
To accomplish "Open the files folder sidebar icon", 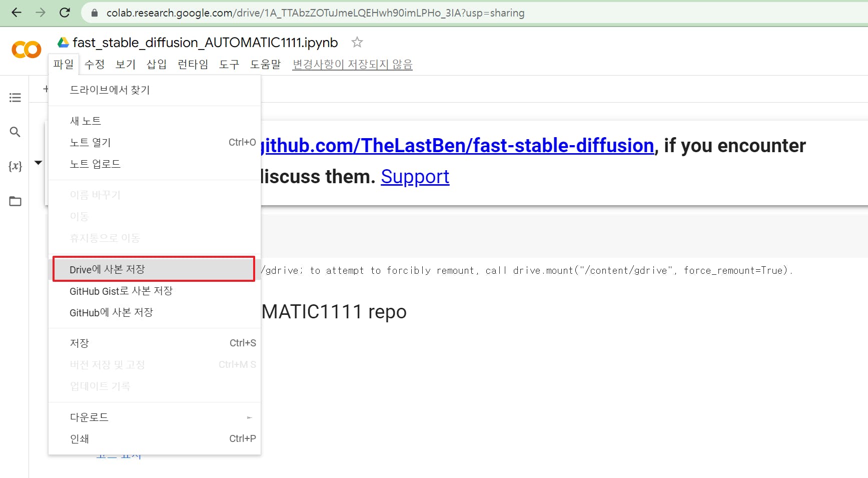I will (15, 201).
